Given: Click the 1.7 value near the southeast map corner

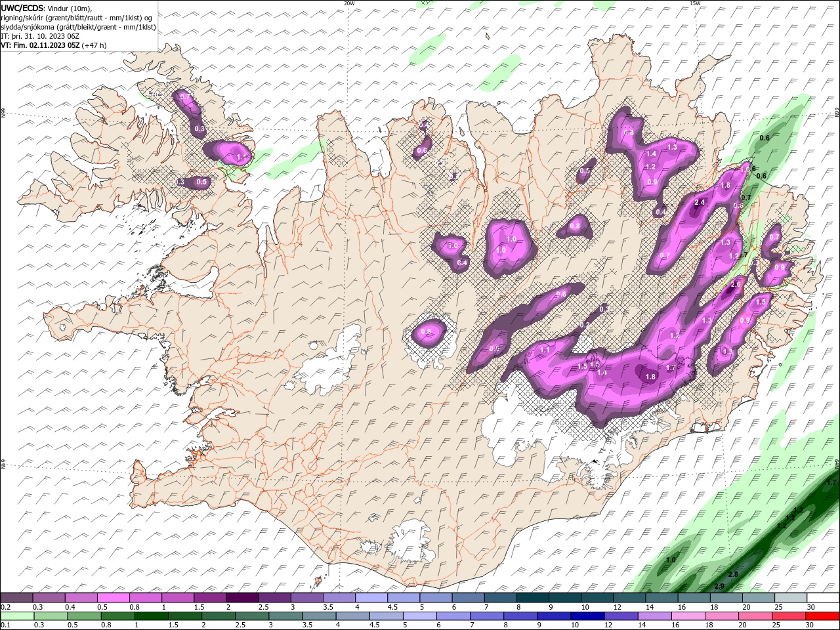Looking at the screenshot, I should click(x=831, y=482).
